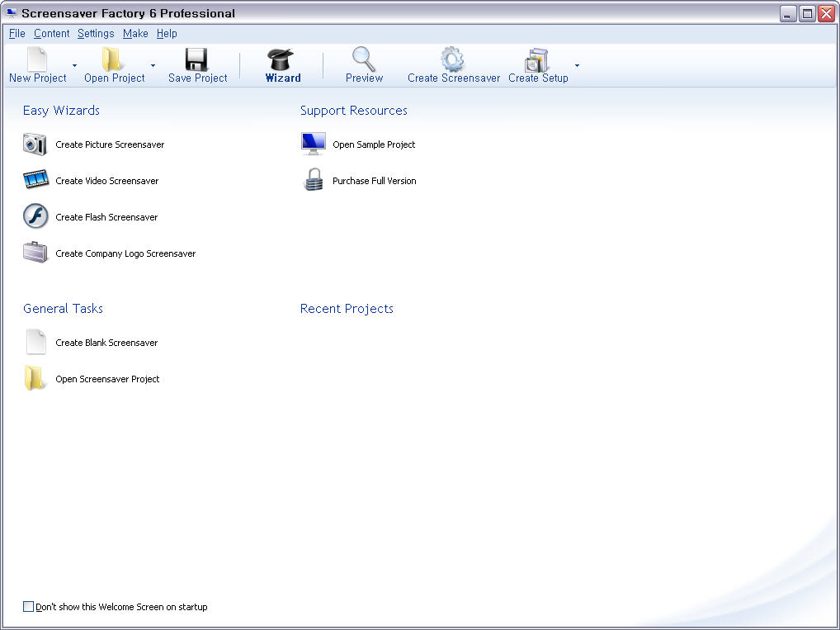Click the briefcase Company Logo icon

pyautogui.click(x=35, y=252)
